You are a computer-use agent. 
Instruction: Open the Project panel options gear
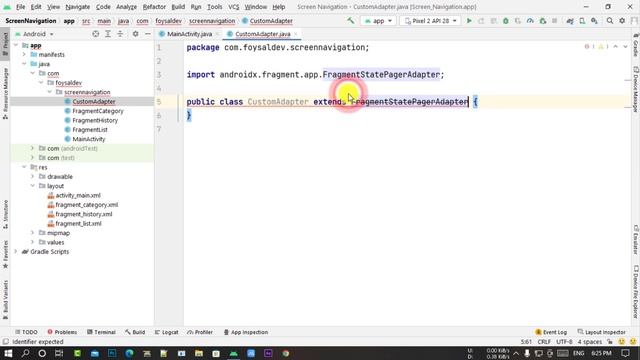coord(135,34)
